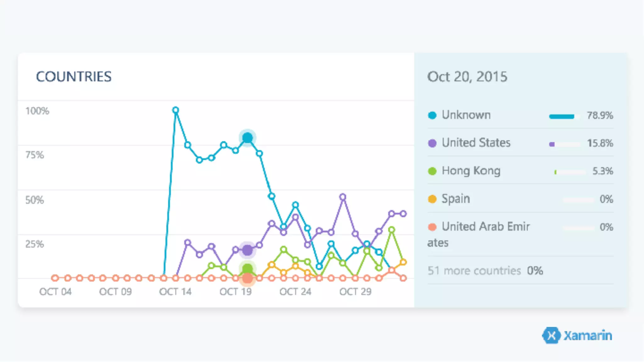Click the Xamarin logo icon
The width and height of the screenshot is (644, 362).
coord(551,336)
